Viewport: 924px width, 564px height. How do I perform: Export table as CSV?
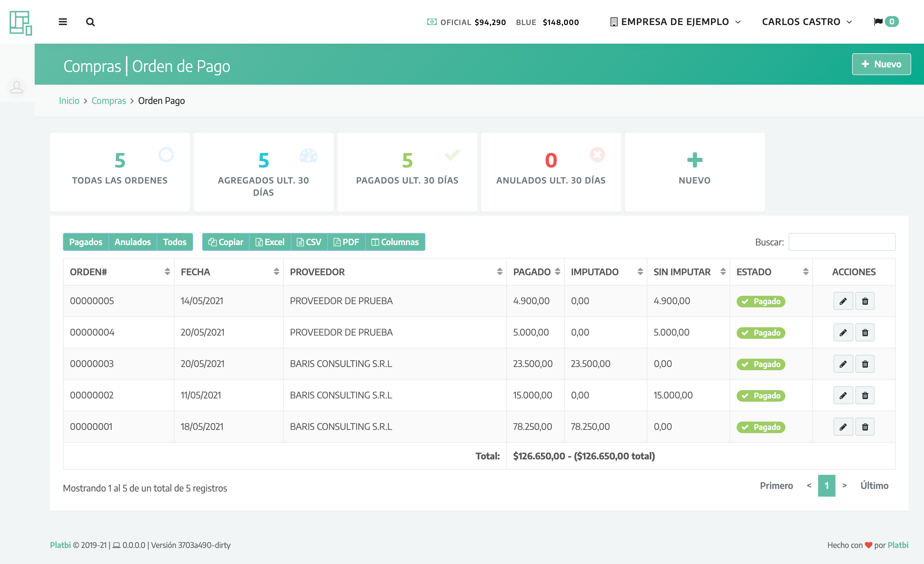click(x=309, y=242)
